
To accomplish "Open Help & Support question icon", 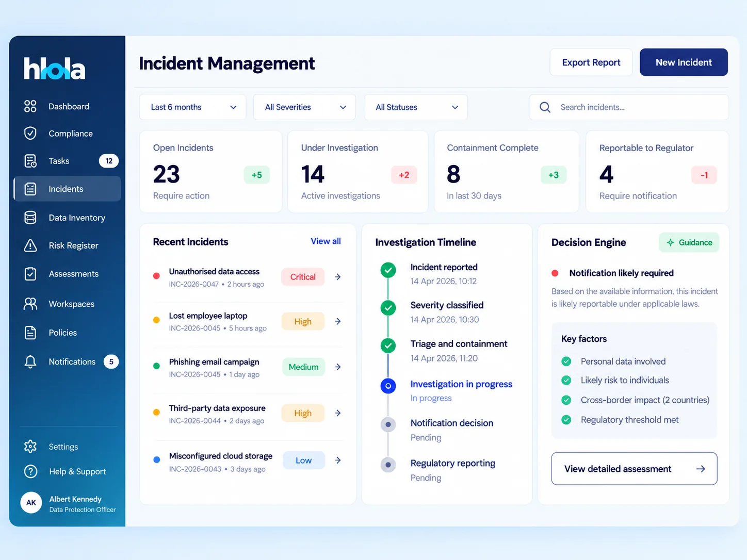I will [30, 471].
